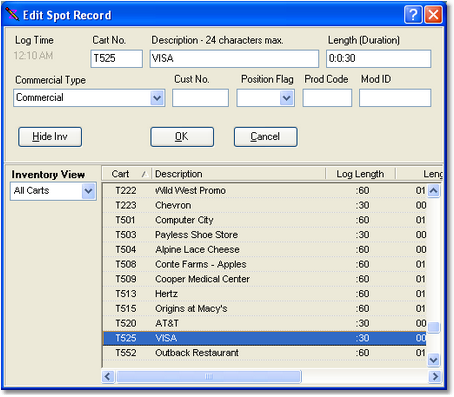Click the Hide Inv button

tap(50, 137)
